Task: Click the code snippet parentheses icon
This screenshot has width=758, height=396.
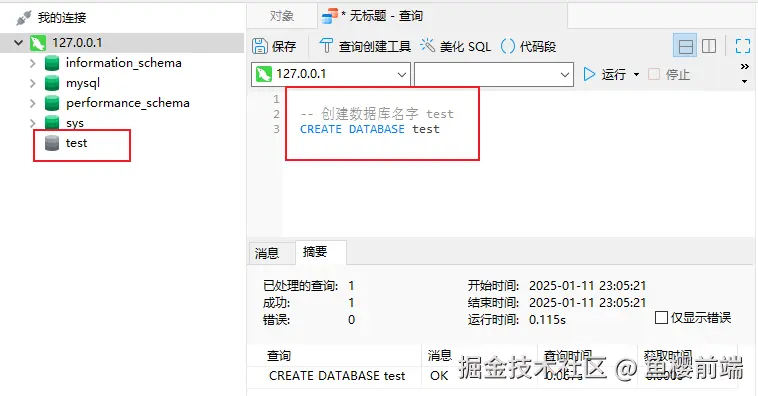Action: [x=508, y=46]
